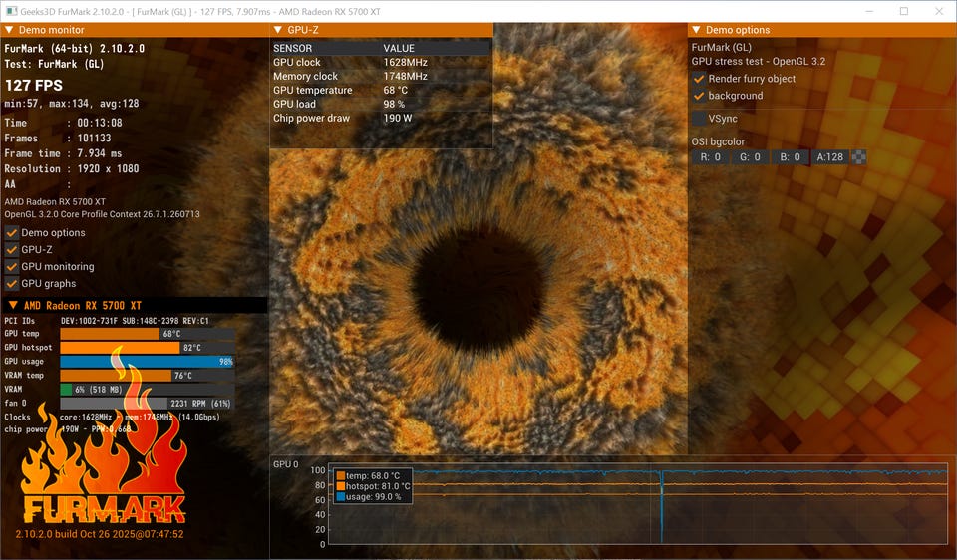957x560 pixels.
Task: Click the blue usage legend swatch
Action: (x=341, y=497)
